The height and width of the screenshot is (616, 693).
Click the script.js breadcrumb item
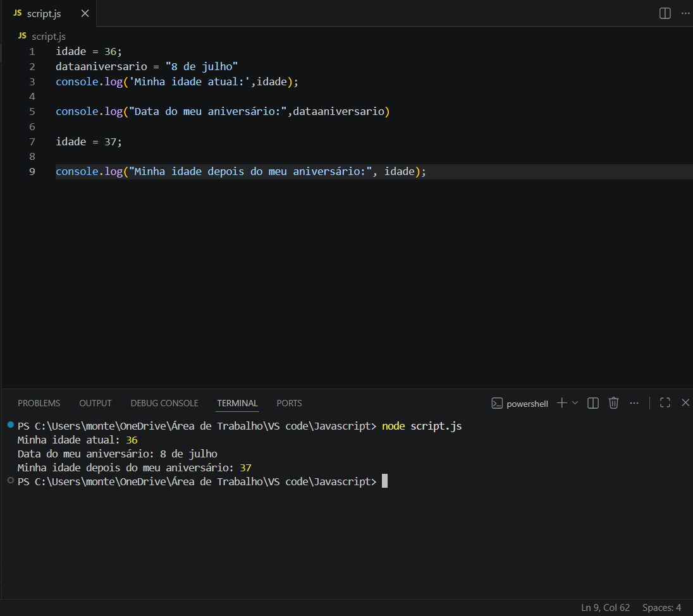coord(49,36)
